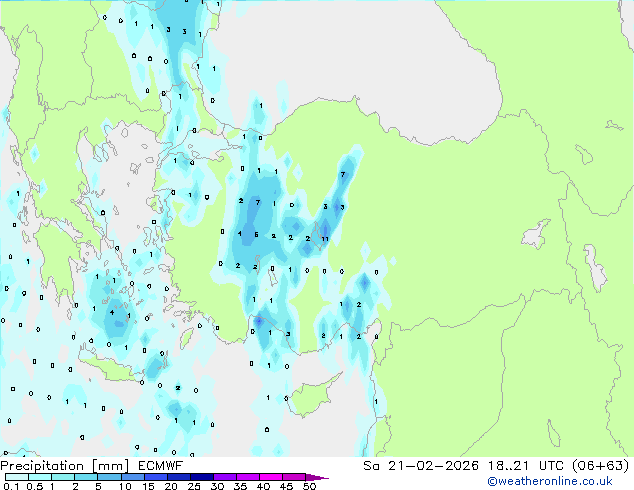Click the 'ECMWF' model label
634x490 pixels.
pos(161,466)
